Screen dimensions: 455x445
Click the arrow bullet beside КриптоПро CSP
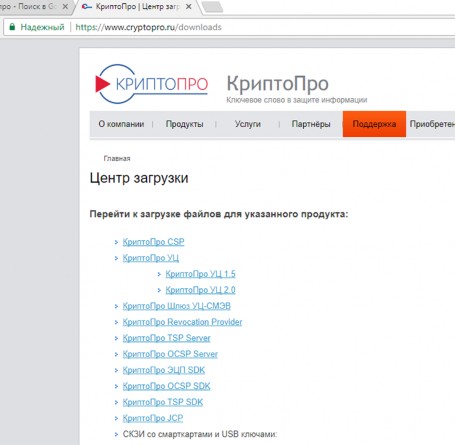click(x=116, y=242)
